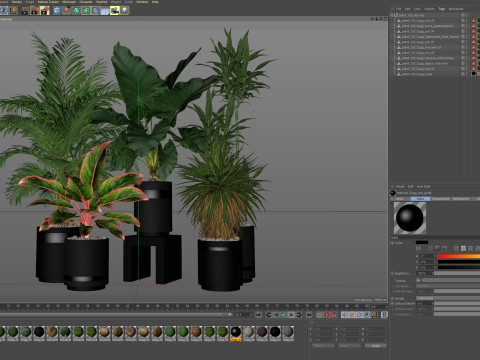Open the spline pen tool icon
Viewport: 480px width, 360px height.
click(66, 11)
